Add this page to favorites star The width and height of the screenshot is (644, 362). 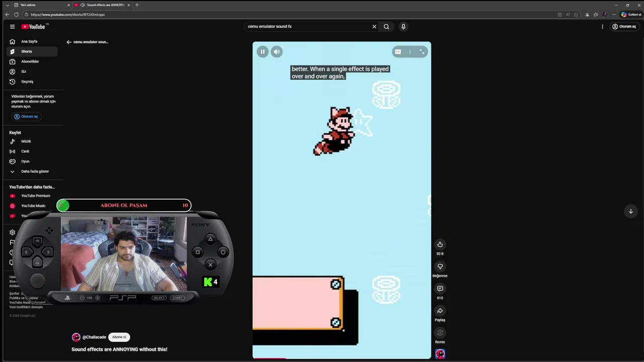(576, 15)
